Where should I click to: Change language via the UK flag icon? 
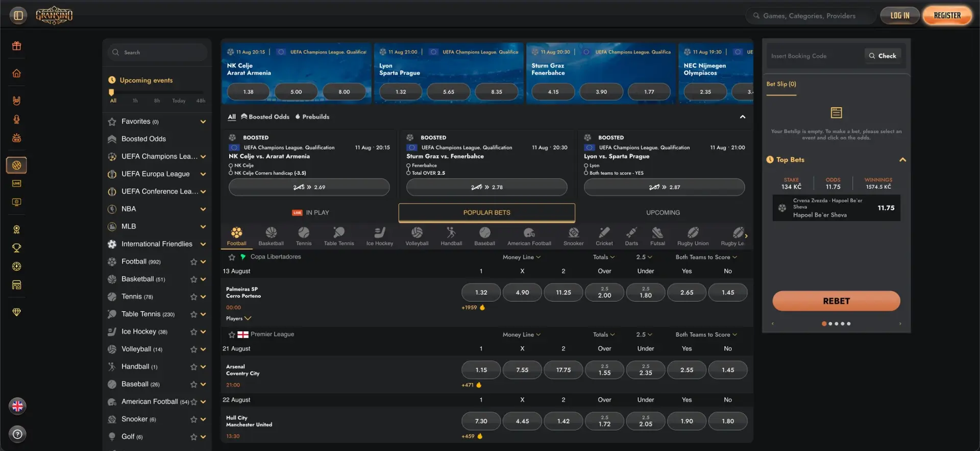tap(17, 407)
